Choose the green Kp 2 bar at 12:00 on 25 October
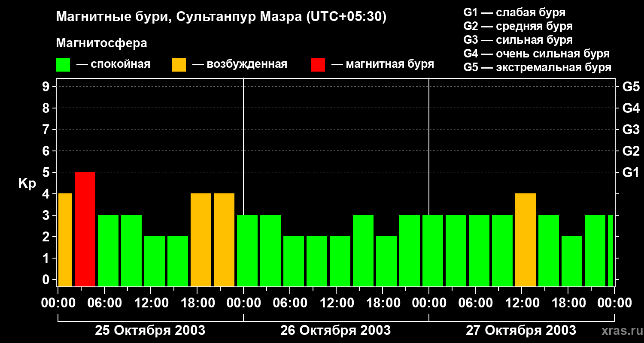The image size is (644, 343). coord(155,262)
